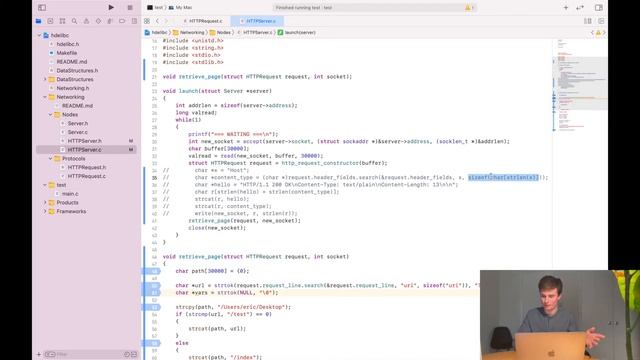Open the source control navigator
The image size is (640, 360).
(x=50, y=21)
